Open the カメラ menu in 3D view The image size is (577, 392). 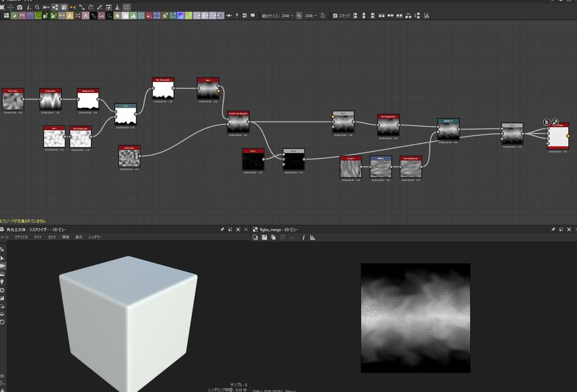click(x=52, y=237)
